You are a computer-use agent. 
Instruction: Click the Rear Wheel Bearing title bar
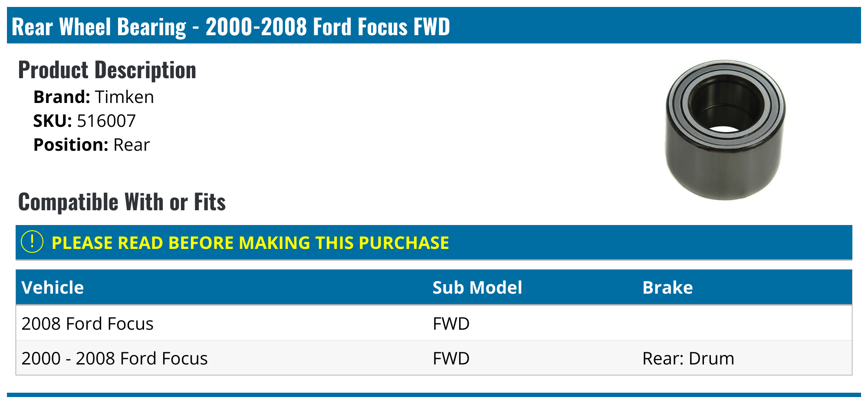pos(230,26)
